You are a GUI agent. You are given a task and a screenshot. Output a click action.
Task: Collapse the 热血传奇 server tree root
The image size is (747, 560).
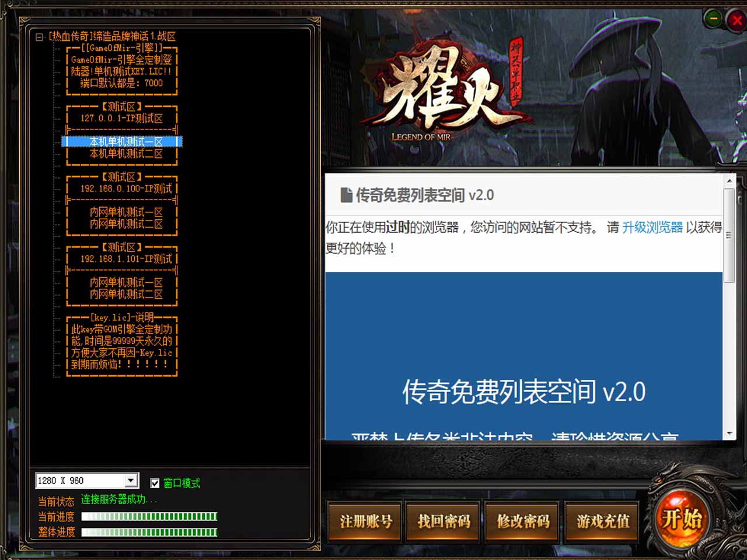pyautogui.click(x=39, y=37)
